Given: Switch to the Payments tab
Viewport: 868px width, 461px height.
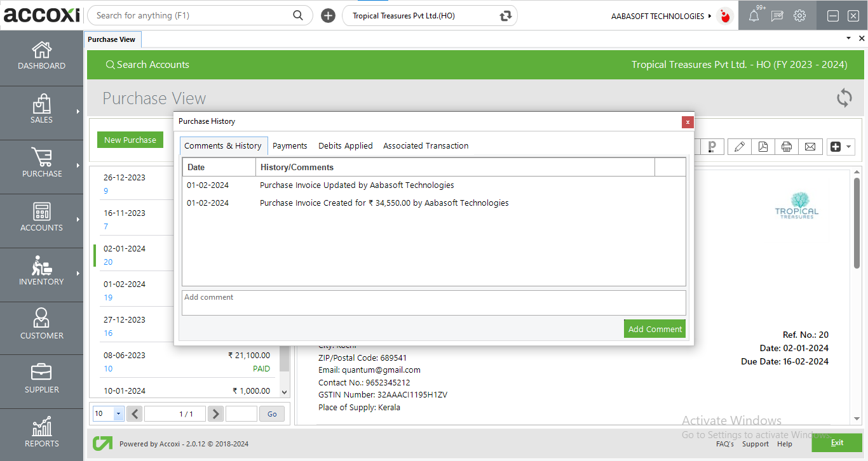Looking at the screenshot, I should tap(290, 145).
